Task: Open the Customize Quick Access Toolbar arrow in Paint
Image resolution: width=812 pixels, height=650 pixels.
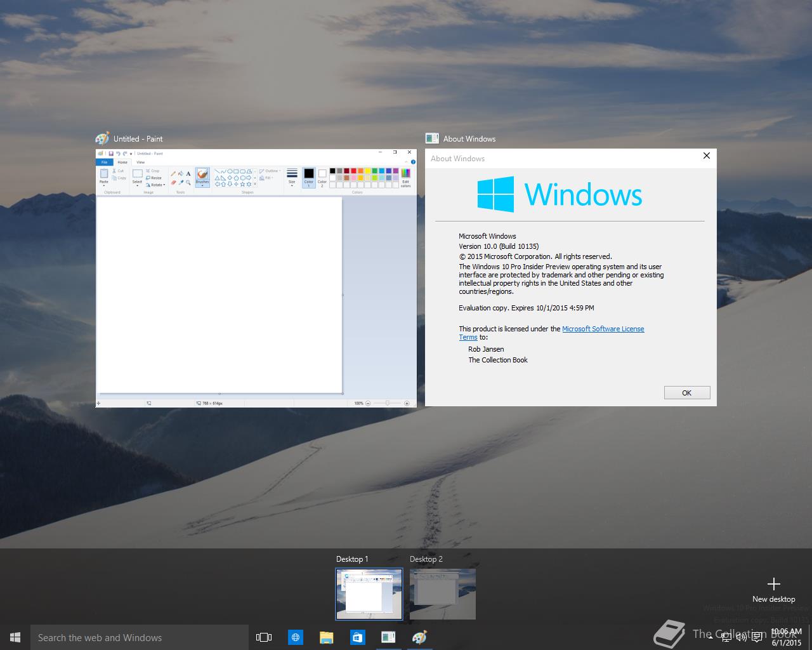Action: [131, 154]
